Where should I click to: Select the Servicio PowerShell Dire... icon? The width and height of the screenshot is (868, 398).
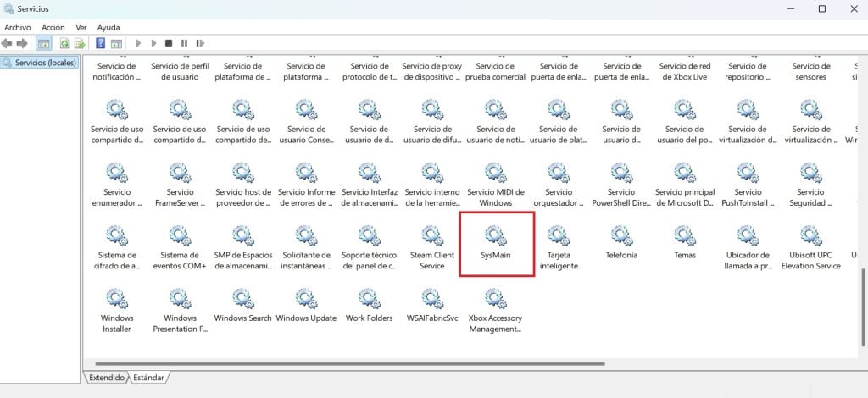(621, 173)
